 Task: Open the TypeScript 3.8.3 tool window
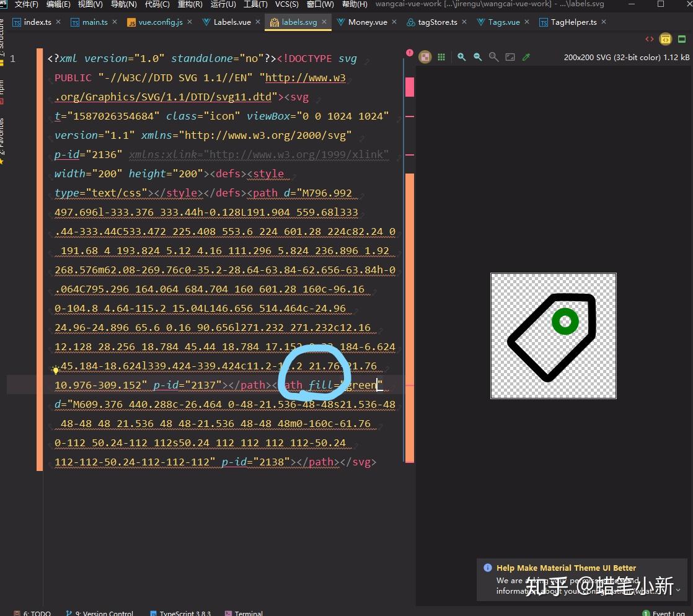[181, 612]
